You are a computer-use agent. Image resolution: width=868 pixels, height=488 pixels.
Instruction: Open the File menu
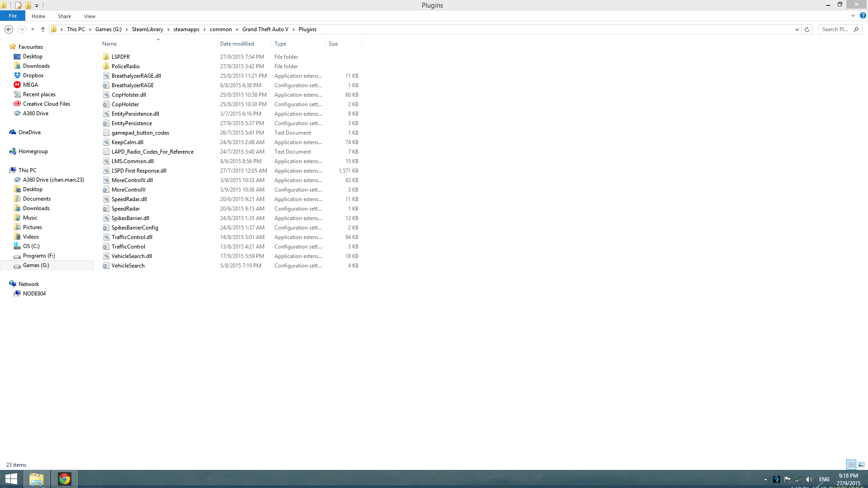pyautogui.click(x=13, y=16)
